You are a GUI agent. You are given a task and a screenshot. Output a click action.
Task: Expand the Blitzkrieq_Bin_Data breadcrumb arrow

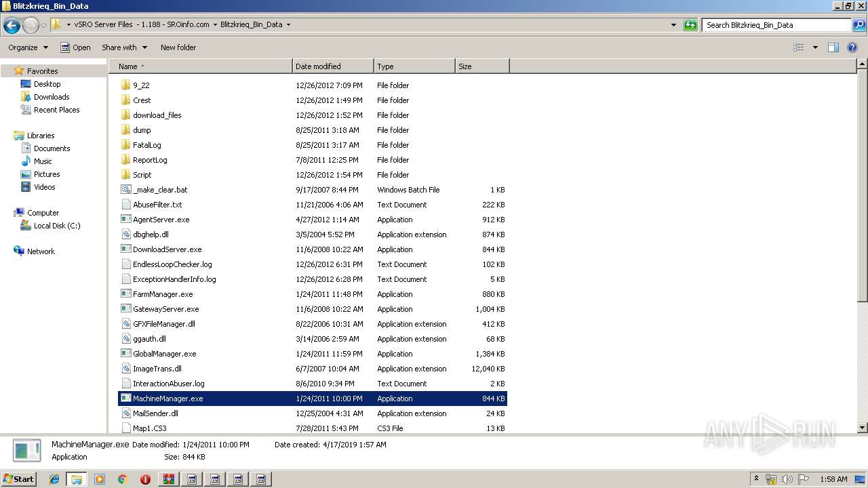coord(288,25)
